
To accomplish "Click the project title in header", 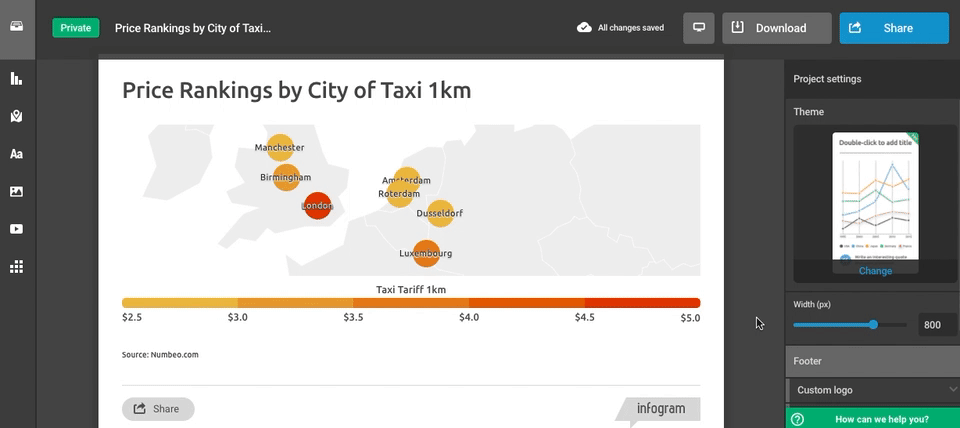I will [193, 28].
